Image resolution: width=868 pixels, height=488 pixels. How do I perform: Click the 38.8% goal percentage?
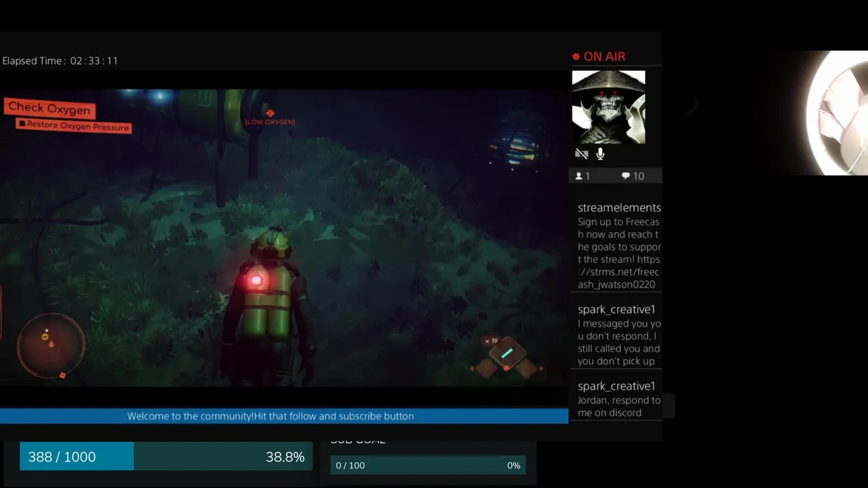[x=285, y=457]
